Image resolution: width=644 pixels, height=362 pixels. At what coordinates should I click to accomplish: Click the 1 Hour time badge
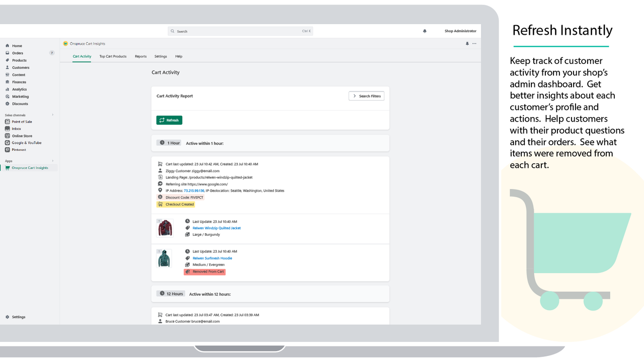tap(169, 143)
